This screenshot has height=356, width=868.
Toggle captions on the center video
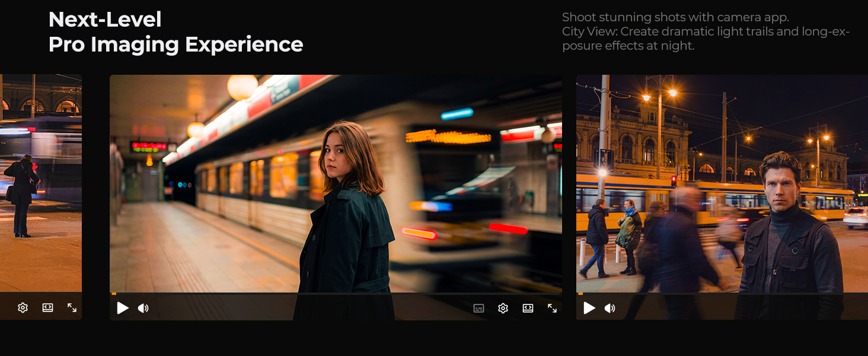(478, 308)
